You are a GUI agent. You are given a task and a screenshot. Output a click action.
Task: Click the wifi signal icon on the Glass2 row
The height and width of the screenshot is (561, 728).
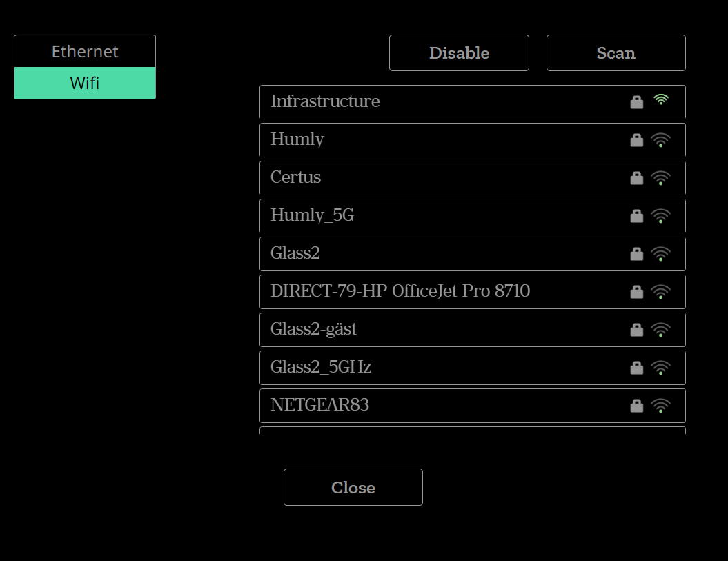tap(660, 254)
